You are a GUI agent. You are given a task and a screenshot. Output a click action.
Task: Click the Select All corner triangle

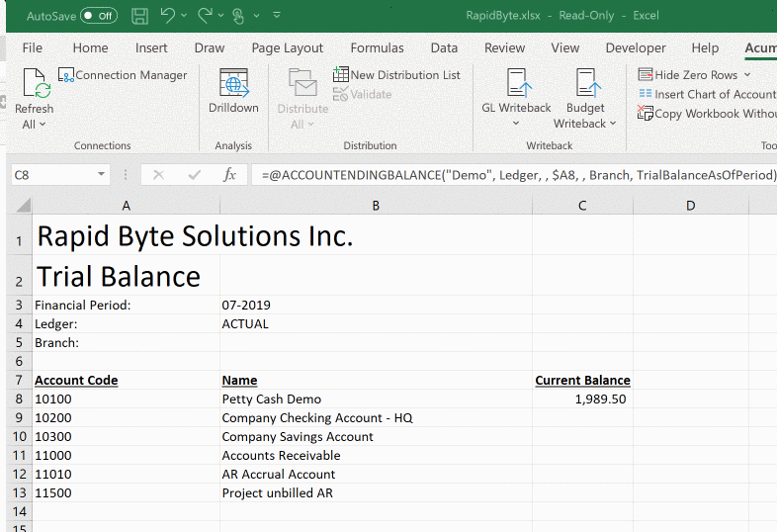click(23, 205)
